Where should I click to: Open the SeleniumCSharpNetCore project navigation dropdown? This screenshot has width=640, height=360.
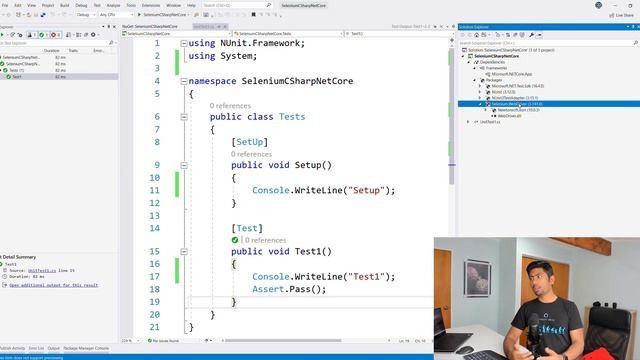pyautogui.click(x=177, y=34)
